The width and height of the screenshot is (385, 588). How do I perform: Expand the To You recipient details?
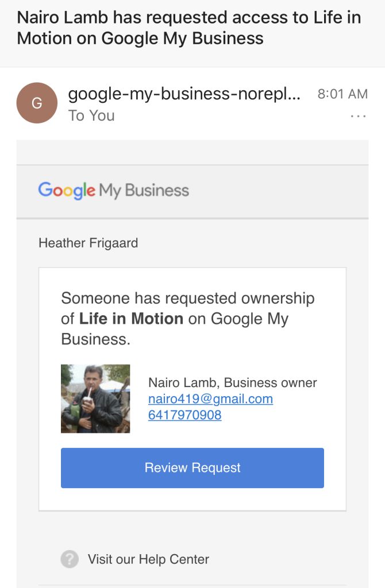[x=91, y=115]
